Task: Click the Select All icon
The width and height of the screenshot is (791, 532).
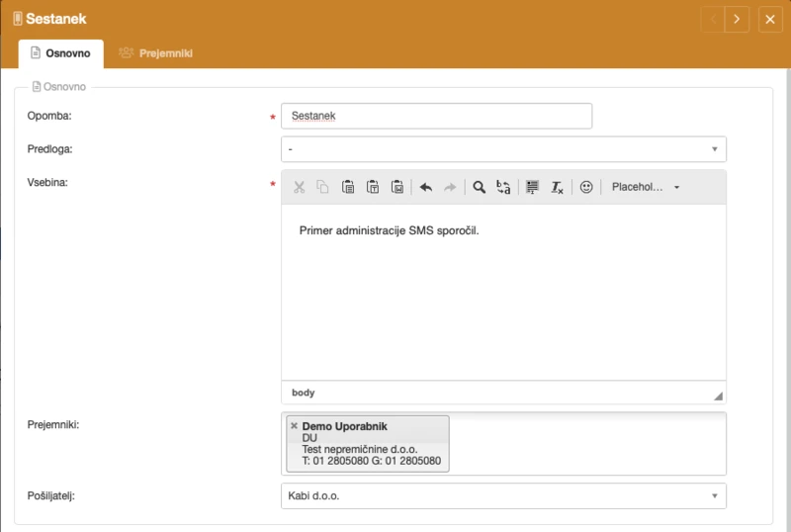Action: click(x=532, y=187)
